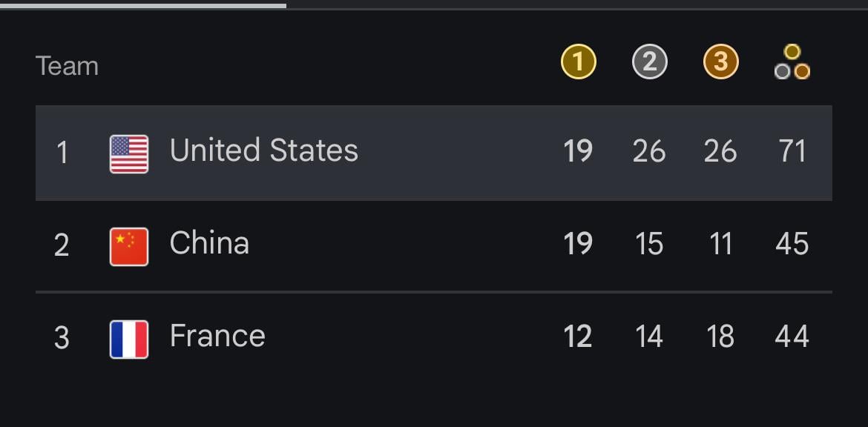Click the United States flag icon

[129, 153]
